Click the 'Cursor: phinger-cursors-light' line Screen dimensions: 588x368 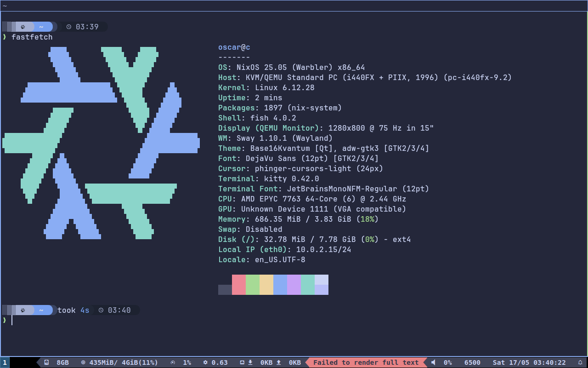(x=301, y=168)
